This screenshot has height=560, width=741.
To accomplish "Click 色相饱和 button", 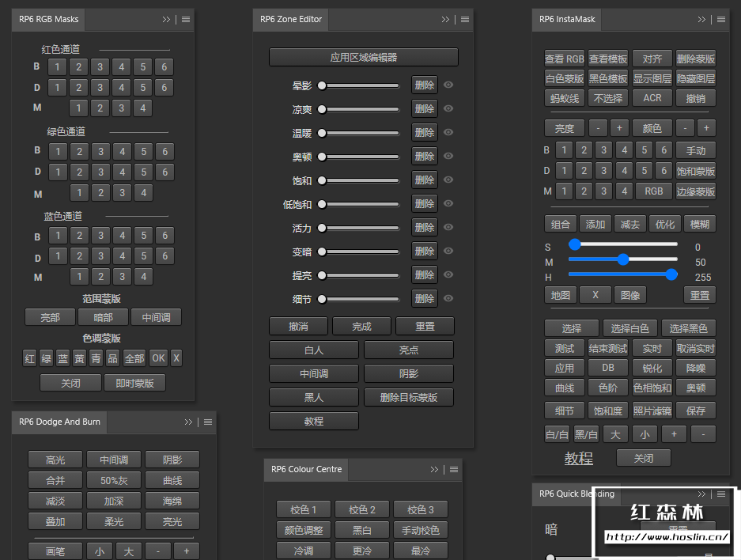I will point(652,388).
